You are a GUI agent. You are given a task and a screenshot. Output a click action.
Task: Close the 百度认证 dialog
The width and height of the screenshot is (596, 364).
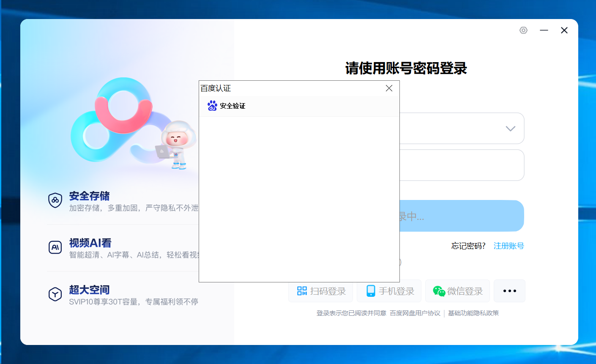[x=389, y=88]
